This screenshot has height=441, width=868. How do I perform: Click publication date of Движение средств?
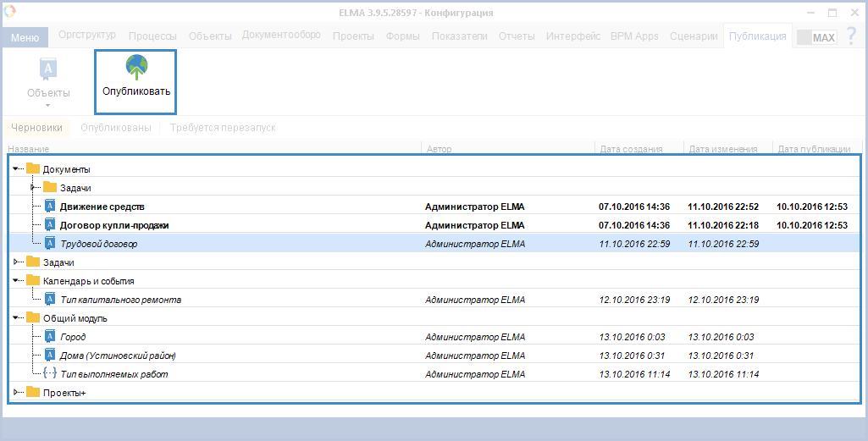(x=811, y=207)
